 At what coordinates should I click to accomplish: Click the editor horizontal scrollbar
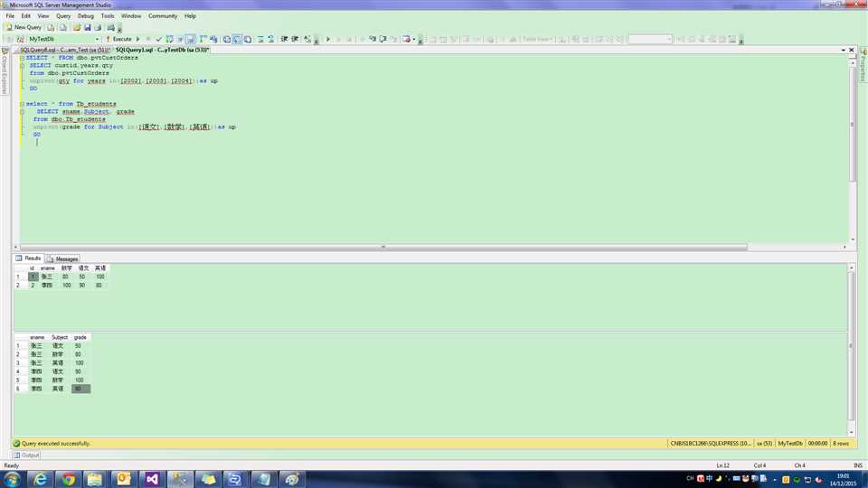click(383, 248)
